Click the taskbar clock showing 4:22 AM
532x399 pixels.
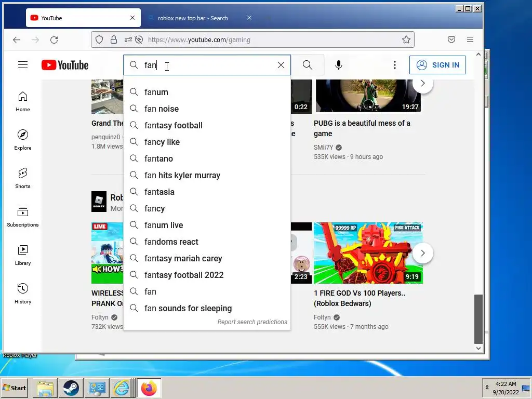(506, 388)
